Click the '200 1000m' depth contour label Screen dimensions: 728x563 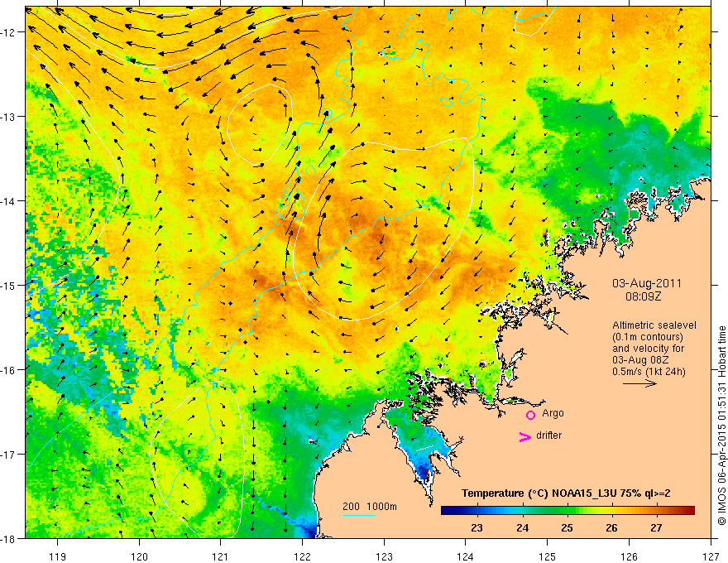coord(370,507)
